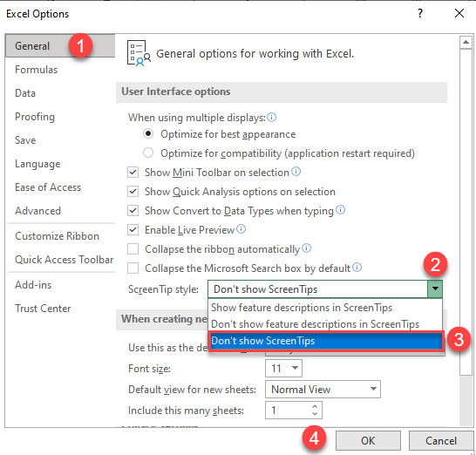Click info icon next to Show Mini Toolbar
Viewport: 476px width, 455px height.
[296, 172]
